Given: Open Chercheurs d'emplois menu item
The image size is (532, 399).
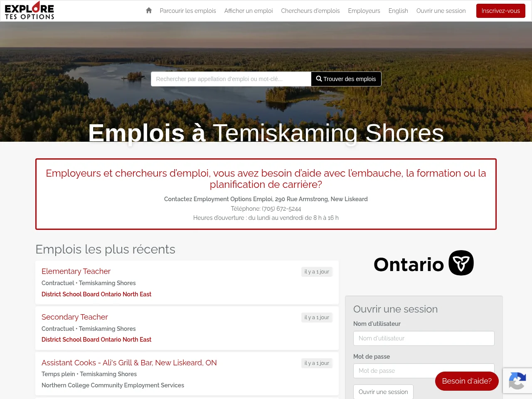Looking at the screenshot, I should pos(310,11).
